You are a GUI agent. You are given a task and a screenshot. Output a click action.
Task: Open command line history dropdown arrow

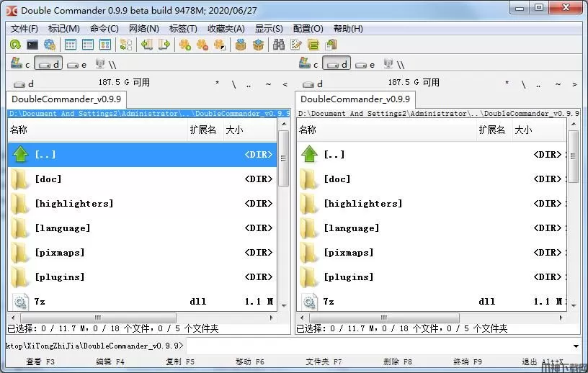coord(576,346)
